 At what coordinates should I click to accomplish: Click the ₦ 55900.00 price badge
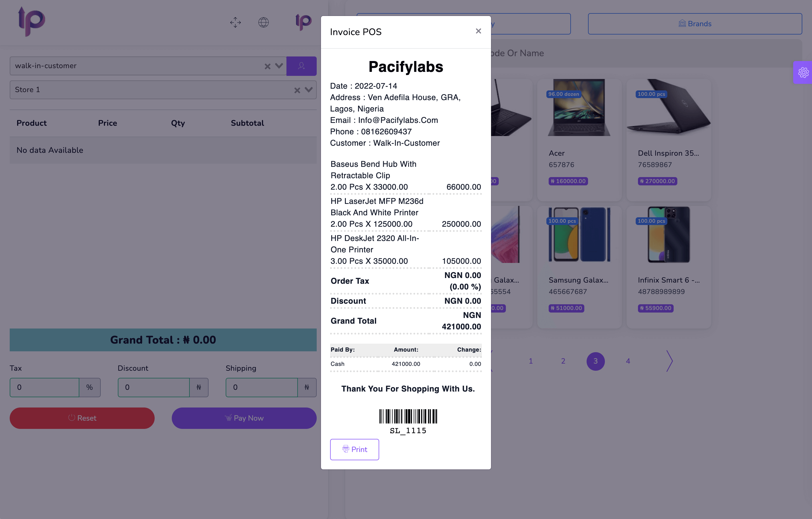pos(656,308)
